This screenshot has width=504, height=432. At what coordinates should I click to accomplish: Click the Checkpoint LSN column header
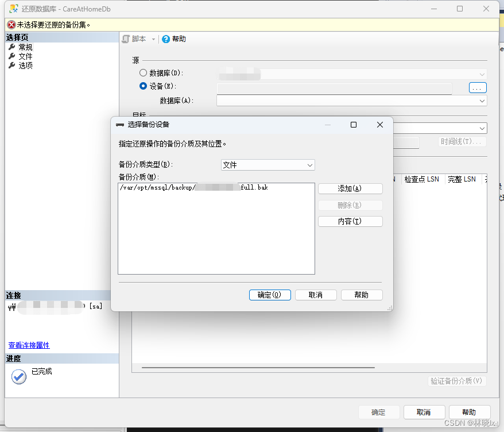[x=421, y=179]
